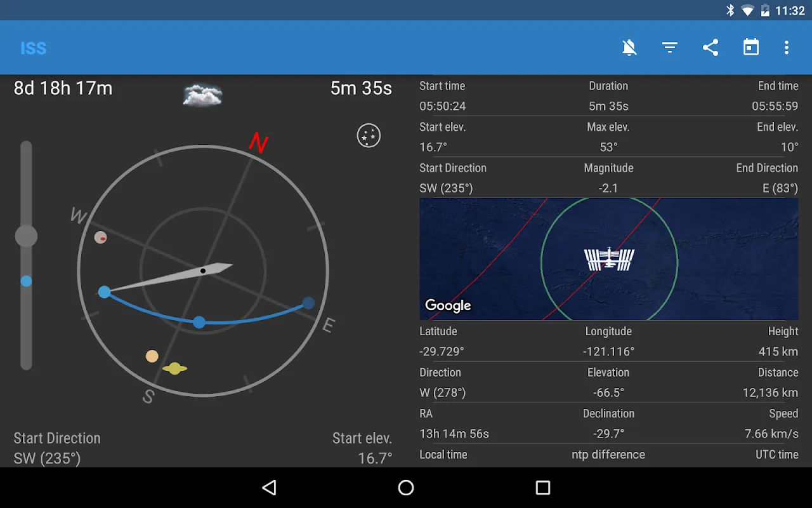Tap longitude value -121.116°
Screen dimensions: 812x508
tap(608, 351)
